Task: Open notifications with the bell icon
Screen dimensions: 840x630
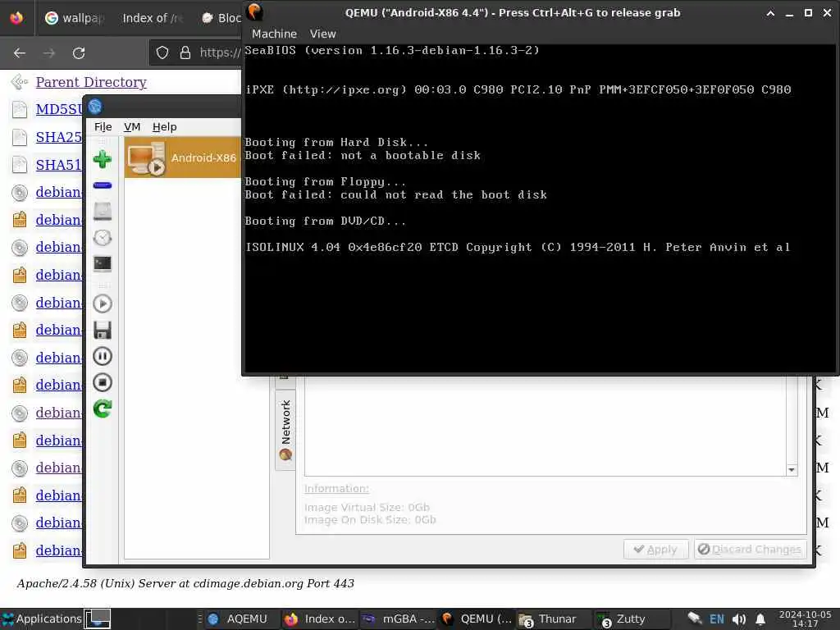Action: 760,619
